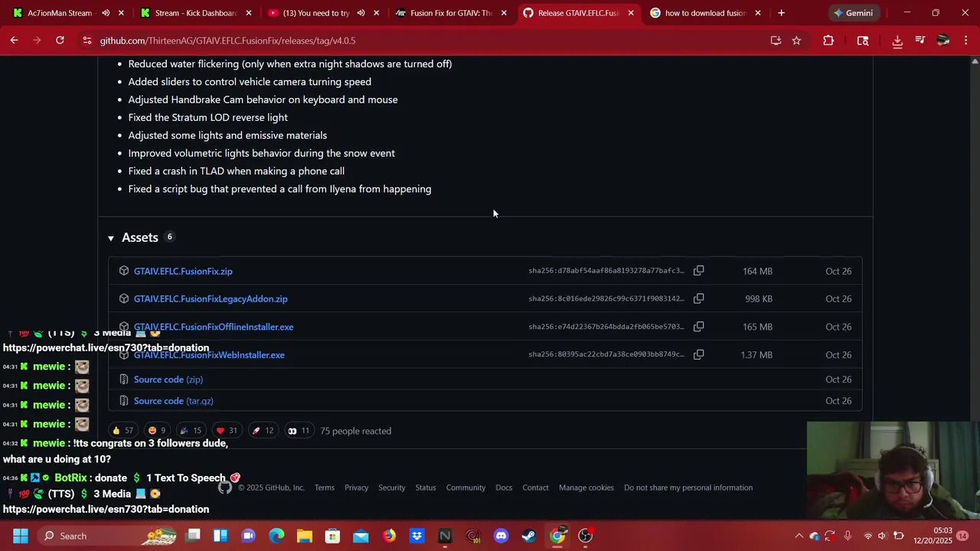Open Steam from taskbar

coord(529,536)
